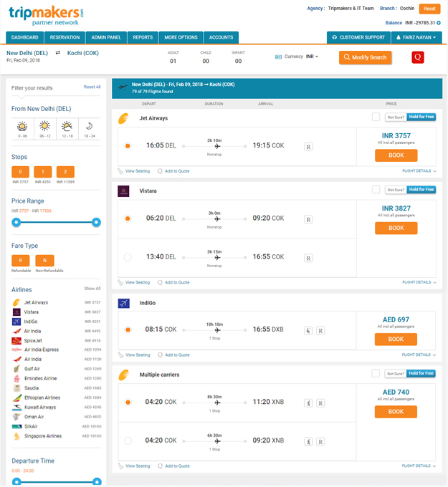The image size is (448, 487).
Task: Open the Accounts tab
Action: coord(221,37)
